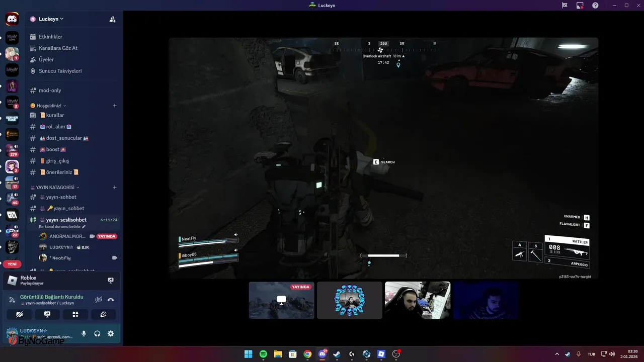Select dark blue-lit webcam tile
The image size is (644, 362).
pyautogui.click(x=485, y=300)
